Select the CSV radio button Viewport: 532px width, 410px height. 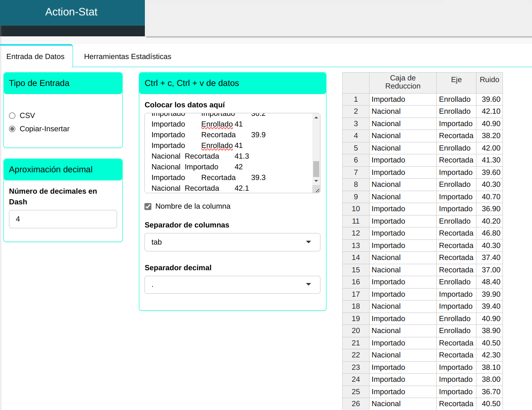click(x=12, y=115)
